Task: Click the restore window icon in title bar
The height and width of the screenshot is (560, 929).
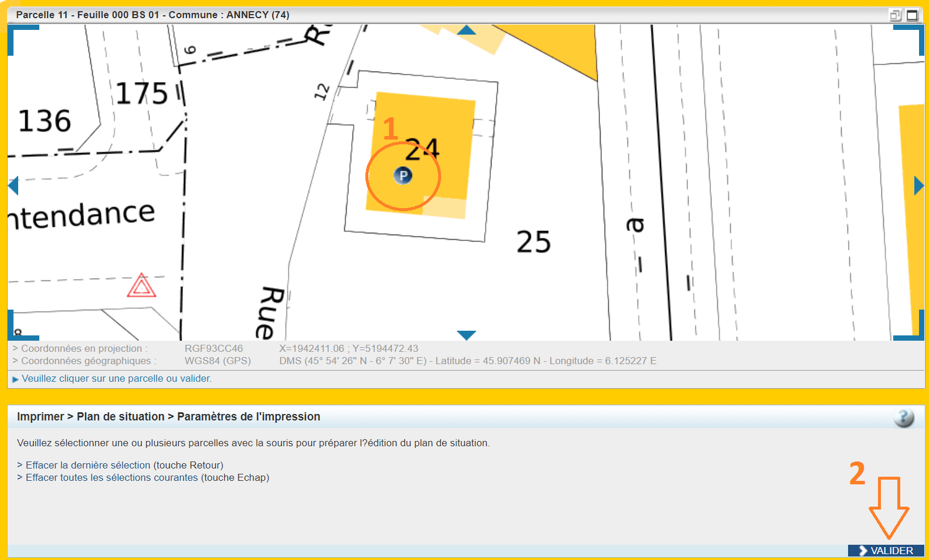Action: point(895,15)
